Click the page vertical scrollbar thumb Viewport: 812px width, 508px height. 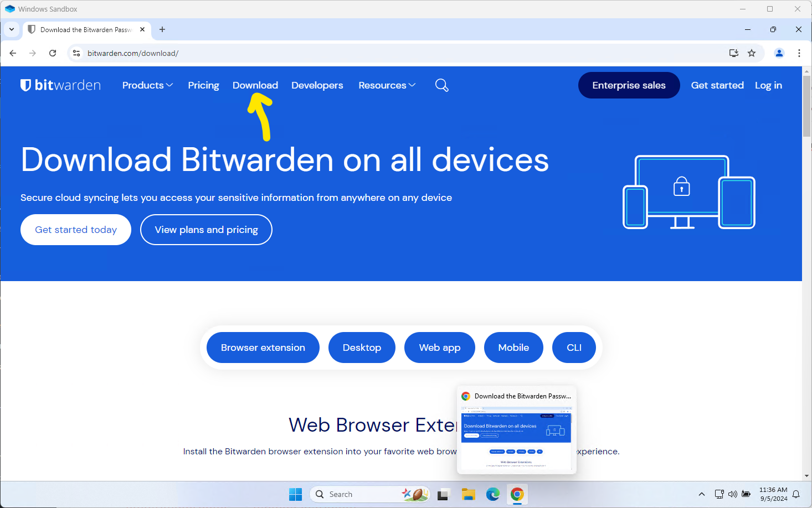coord(807,106)
